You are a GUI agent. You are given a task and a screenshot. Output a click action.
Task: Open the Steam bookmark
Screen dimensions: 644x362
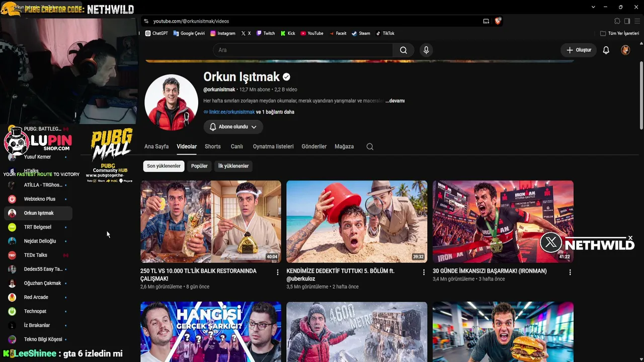(x=361, y=33)
